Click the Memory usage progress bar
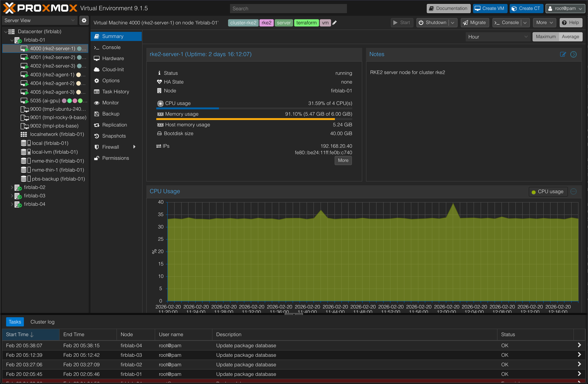This screenshot has width=588, height=384. pyautogui.click(x=254, y=119)
